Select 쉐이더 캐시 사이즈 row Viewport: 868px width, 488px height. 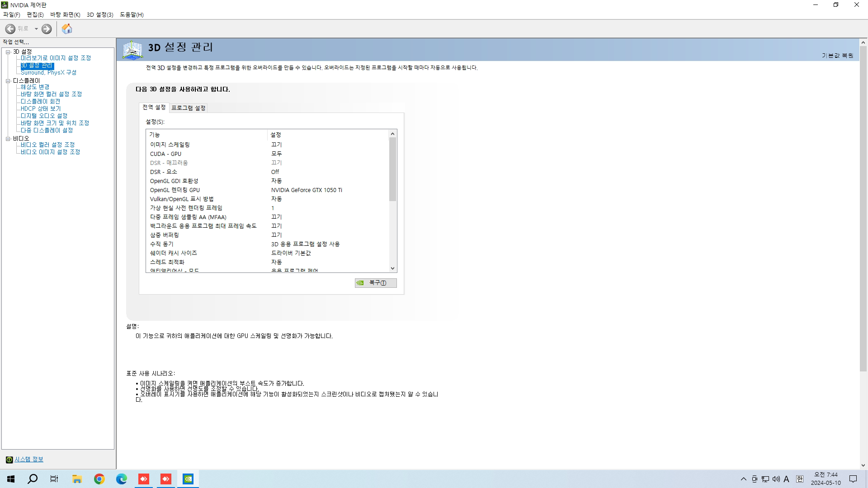point(268,253)
